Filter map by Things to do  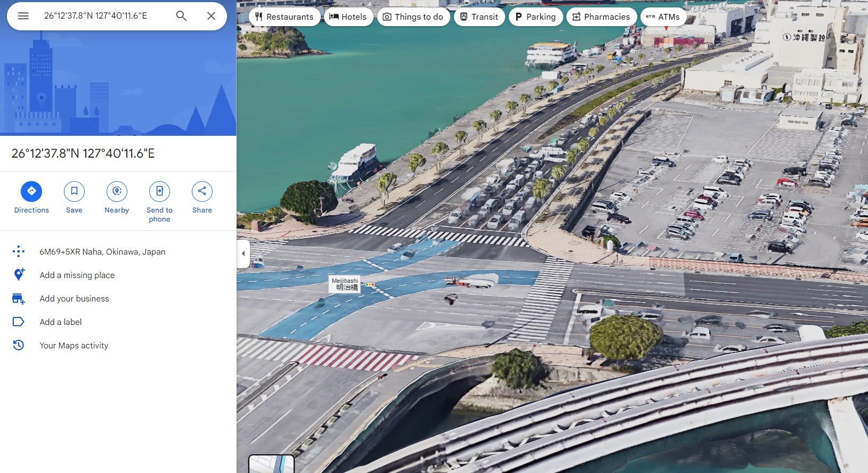[413, 17]
